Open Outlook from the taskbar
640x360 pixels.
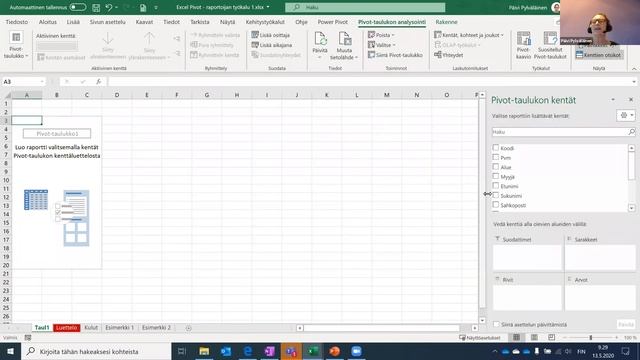(226, 351)
